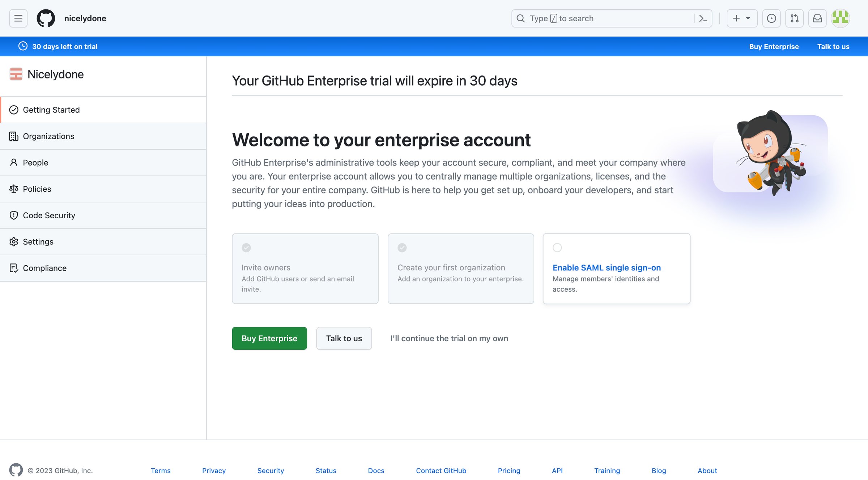This screenshot has width=868, height=480.
Task: Click the Settings gear icon
Action: [14, 242]
